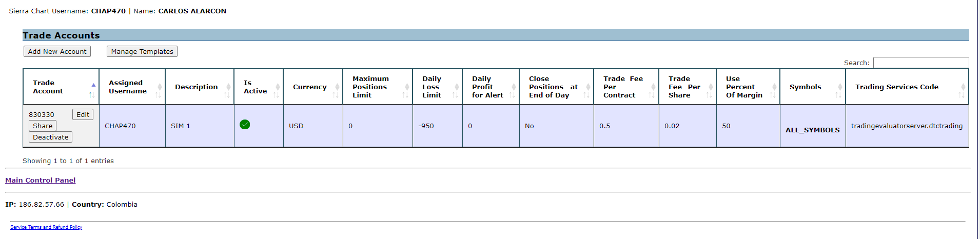The height and width of the screenshot is (239, 980).
Task: Sort by Use Percent Of Margin arrows
Action: point(774,90)
